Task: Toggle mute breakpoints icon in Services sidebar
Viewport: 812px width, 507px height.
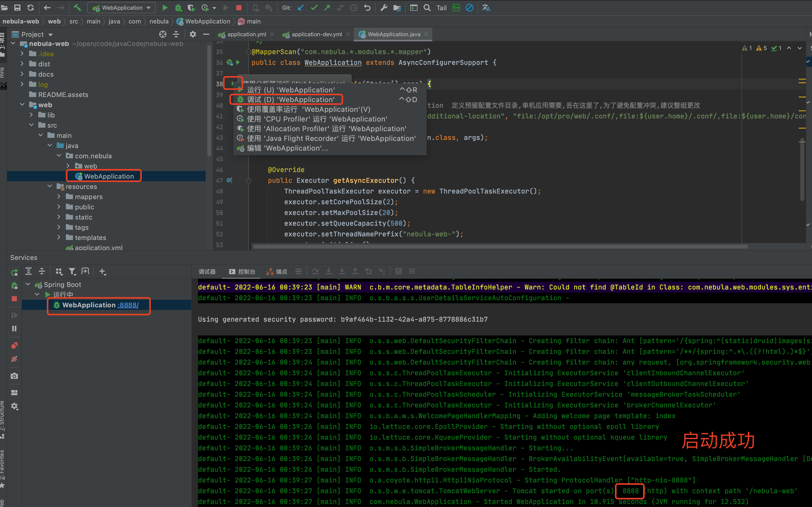Action: point(14,359)
